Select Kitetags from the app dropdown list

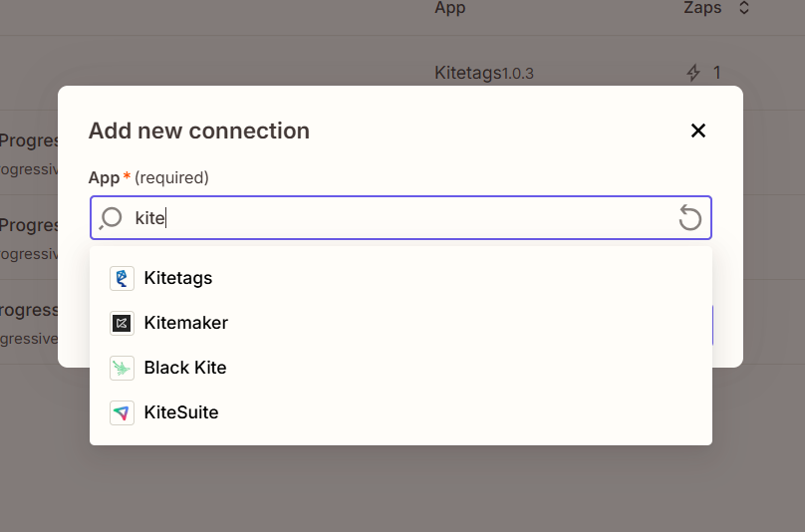pos(178,278)
